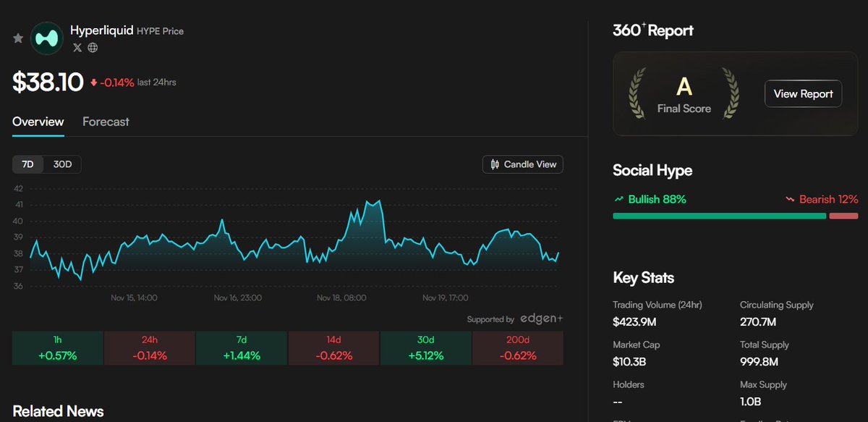Click the candlestick icon in Candle View button

click(493, 164)
